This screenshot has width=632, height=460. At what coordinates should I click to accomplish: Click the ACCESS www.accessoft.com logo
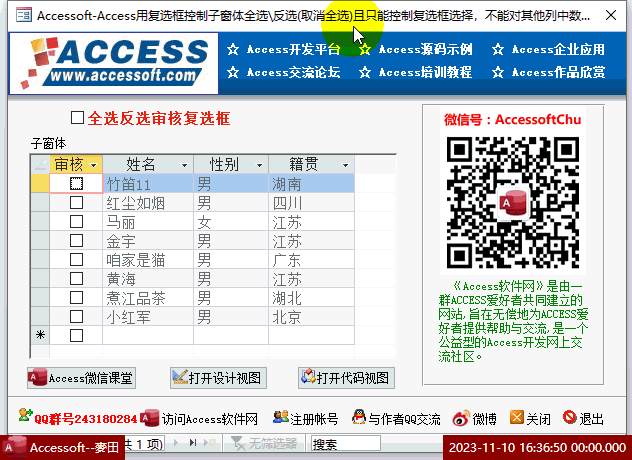click(114, 63)
